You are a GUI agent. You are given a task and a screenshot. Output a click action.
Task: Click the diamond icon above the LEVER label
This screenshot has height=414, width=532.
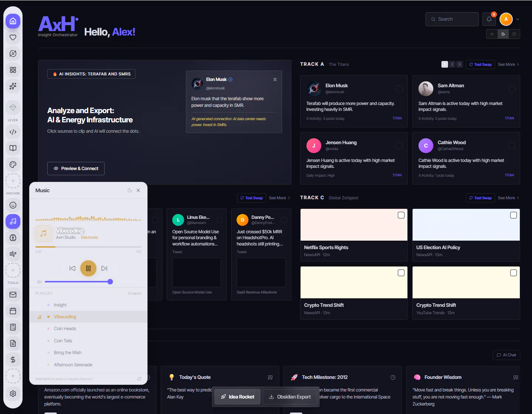(x=13, y=108)
